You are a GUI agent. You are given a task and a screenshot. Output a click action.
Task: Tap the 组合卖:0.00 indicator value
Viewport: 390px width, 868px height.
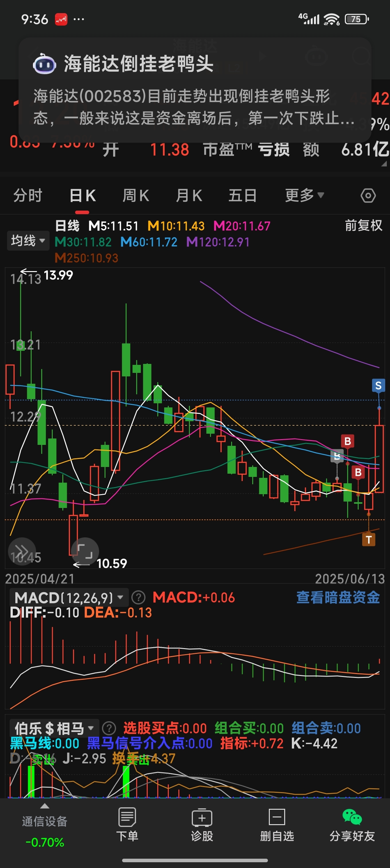pyautogui.click(x=326, y=728)
